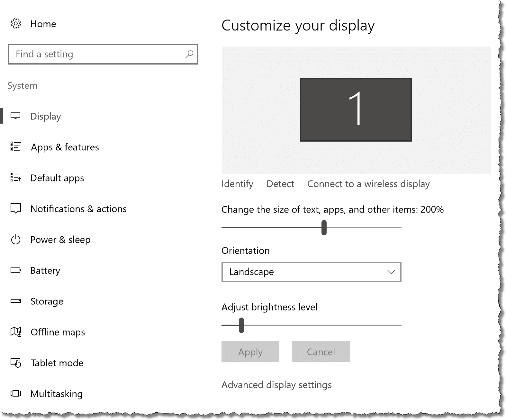
Task: Click the Storage drive icon
Action: click(15, 301)
